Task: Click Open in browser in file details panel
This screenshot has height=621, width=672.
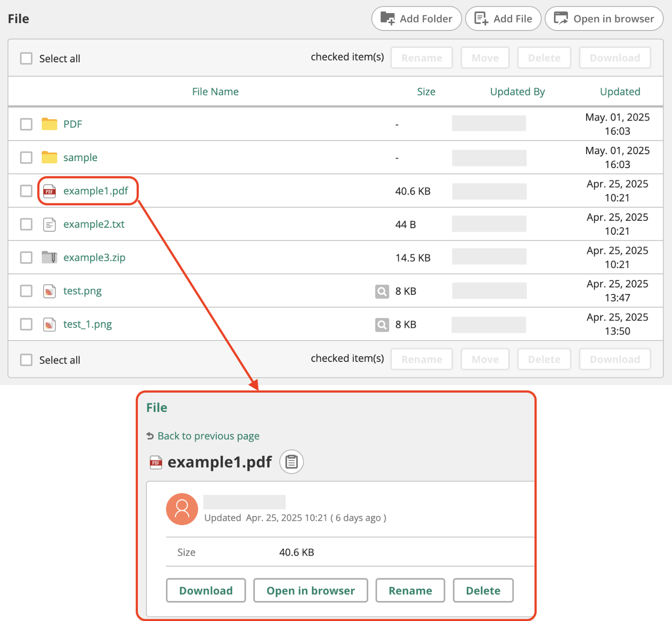Action: pos(310,591)
